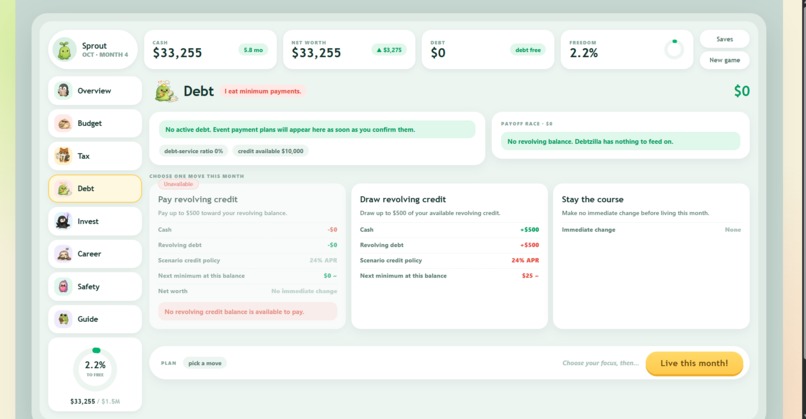Click the Cash $33,255 stat card

[210, 49]
